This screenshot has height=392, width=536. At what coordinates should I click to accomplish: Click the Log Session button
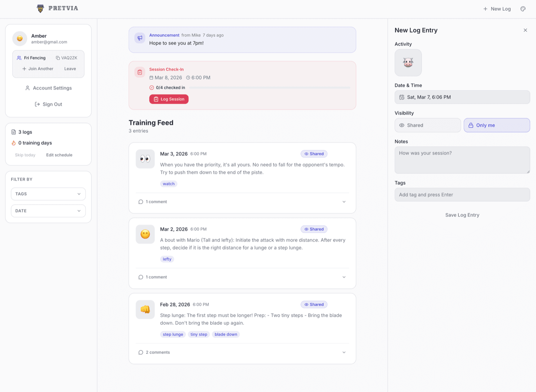169,99
